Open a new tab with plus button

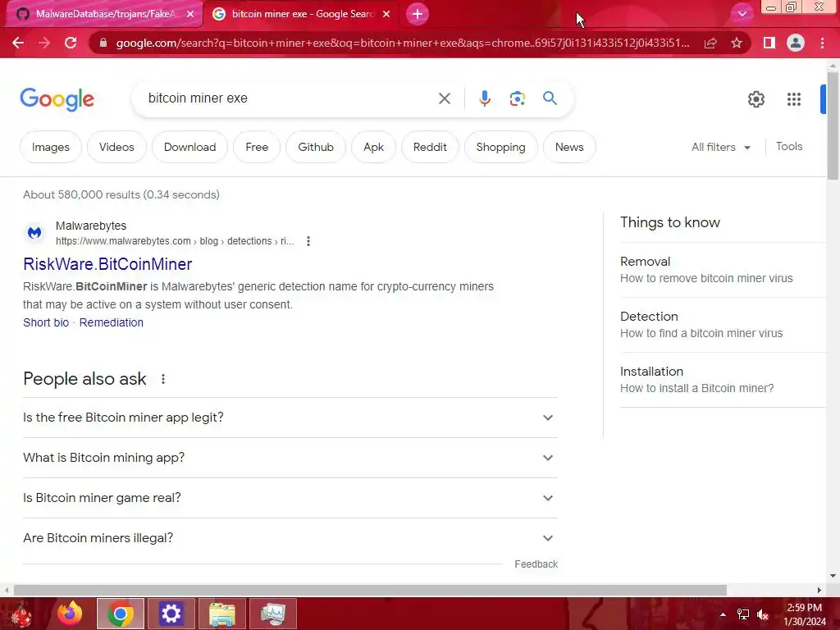(418, 14)
